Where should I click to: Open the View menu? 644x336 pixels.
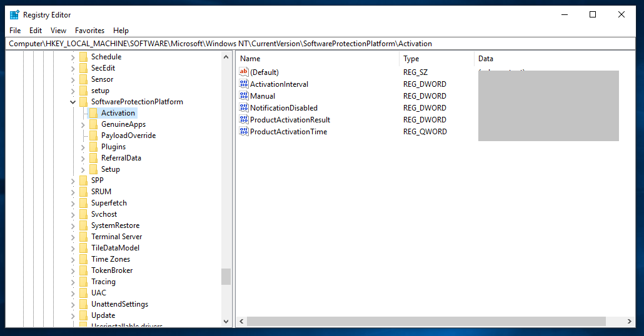pos(58,31)
